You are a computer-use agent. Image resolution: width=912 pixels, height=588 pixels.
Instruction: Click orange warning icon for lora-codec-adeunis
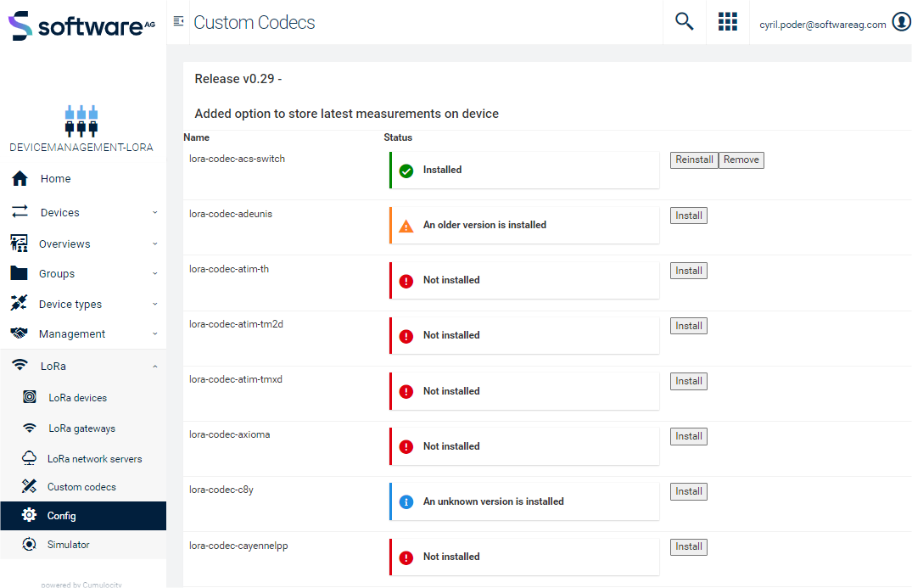pos(406,227)
